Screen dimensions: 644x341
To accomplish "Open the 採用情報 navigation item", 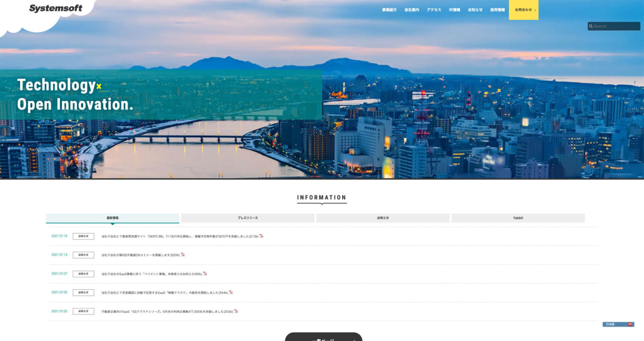I will (497, 10).
